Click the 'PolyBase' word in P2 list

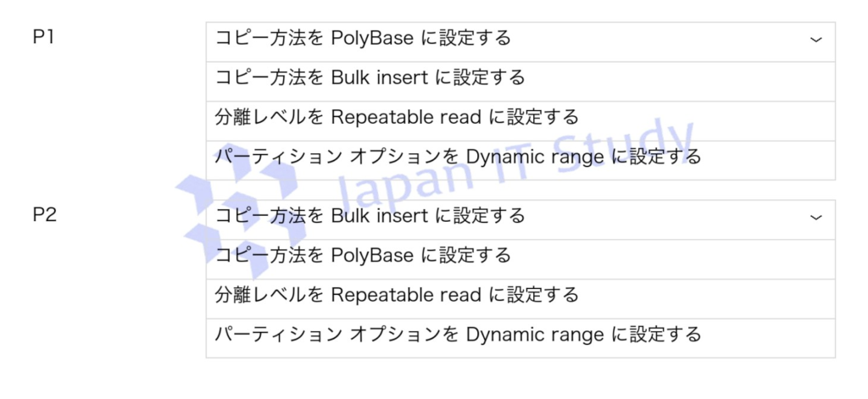pyautogui.click(x=371, y=256)
